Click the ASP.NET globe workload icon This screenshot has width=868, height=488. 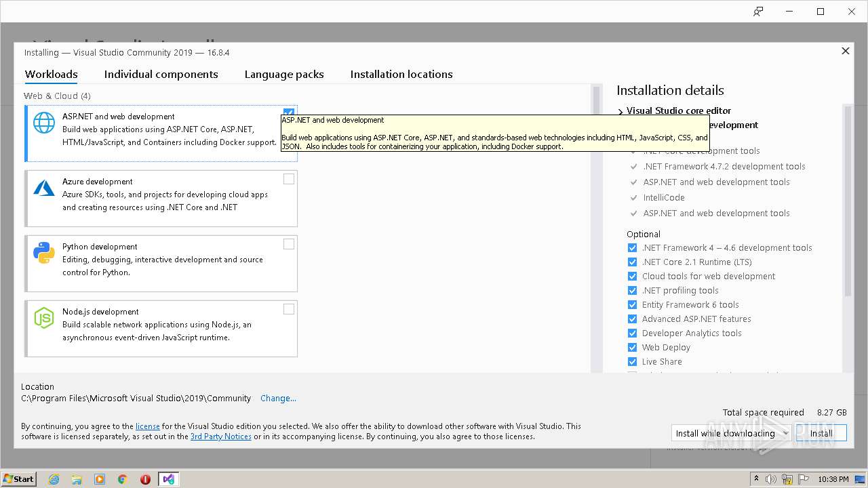tap(44, 123)
